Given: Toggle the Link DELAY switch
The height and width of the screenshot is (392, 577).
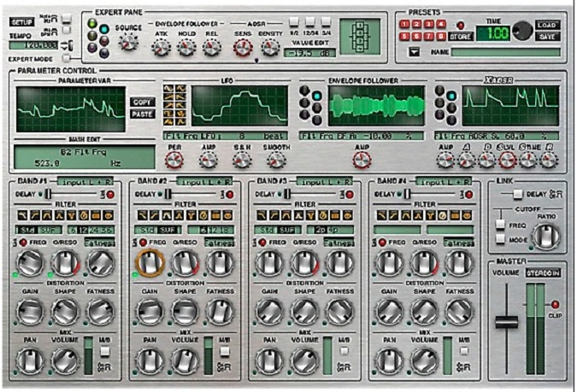Looking at the screenshot, I should 518,194.
